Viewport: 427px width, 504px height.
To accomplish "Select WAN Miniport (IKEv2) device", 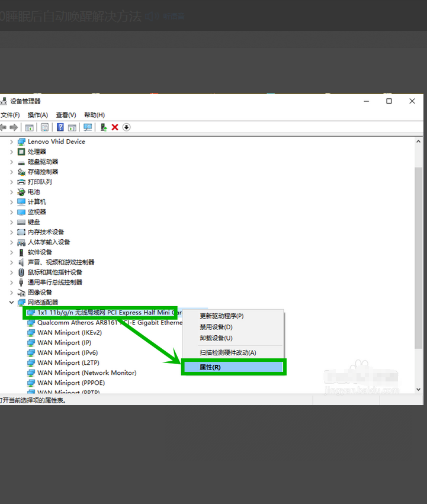I will tap(69, 333).
